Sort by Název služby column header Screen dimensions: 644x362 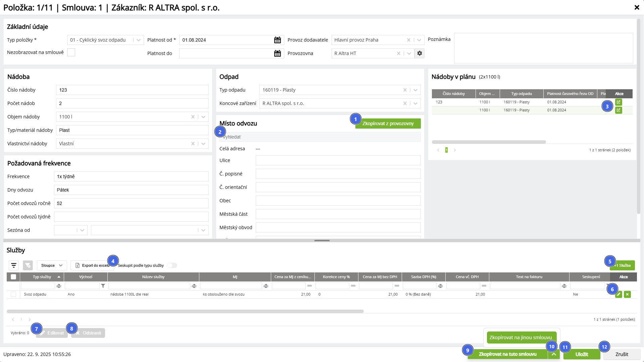tap(153, 277)
